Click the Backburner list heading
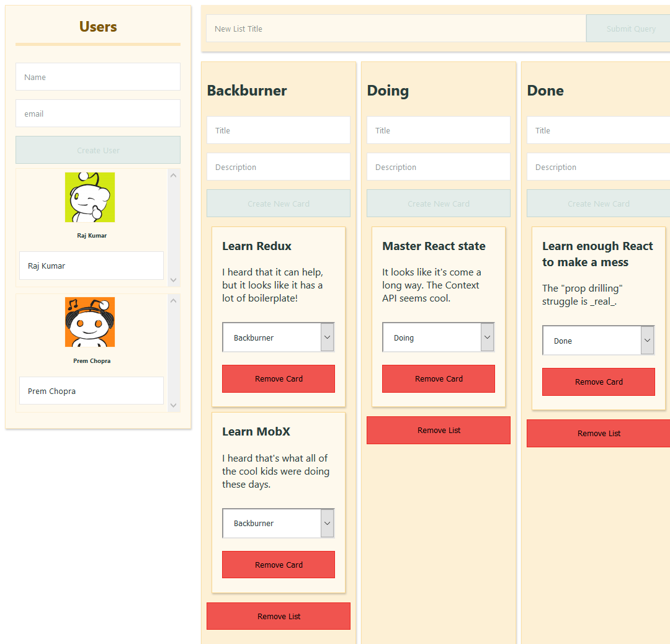 pyautogui.click(x=247, y=91)
